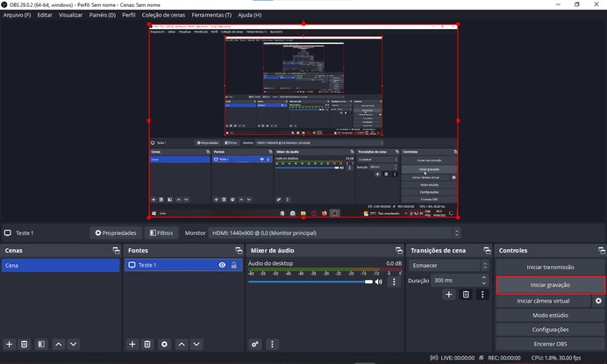Click the preview canvas thumbnail
This screenshot has width=607, height=364.
tap(303, 120)
